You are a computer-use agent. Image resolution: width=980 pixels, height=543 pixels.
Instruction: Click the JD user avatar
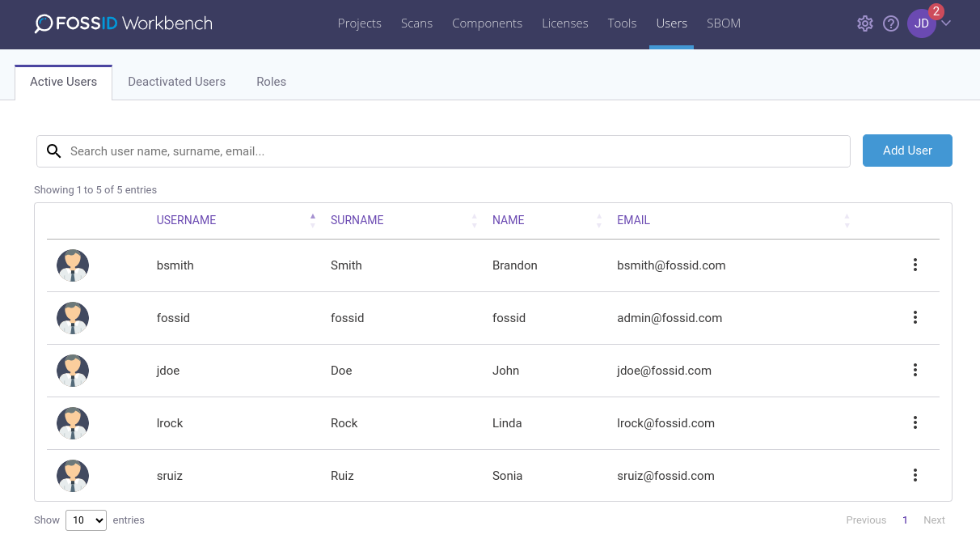pos(922,23)
